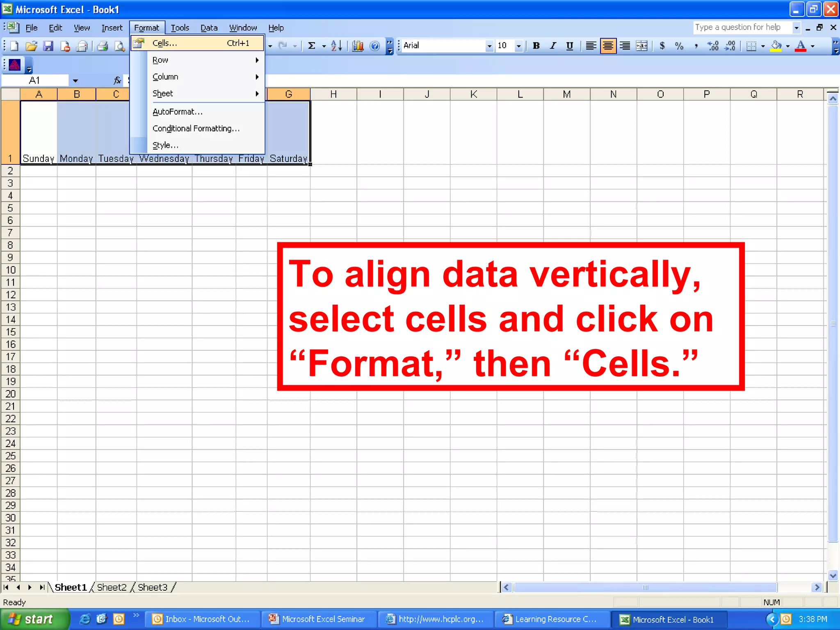Open the Font name dropdown arrow
Image resolution: width=840 pixels, height=630 pixels.
(489, 46)
